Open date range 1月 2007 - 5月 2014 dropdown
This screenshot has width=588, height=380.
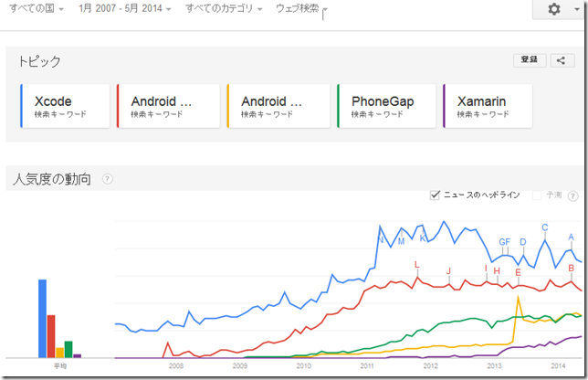click(124, 8)
